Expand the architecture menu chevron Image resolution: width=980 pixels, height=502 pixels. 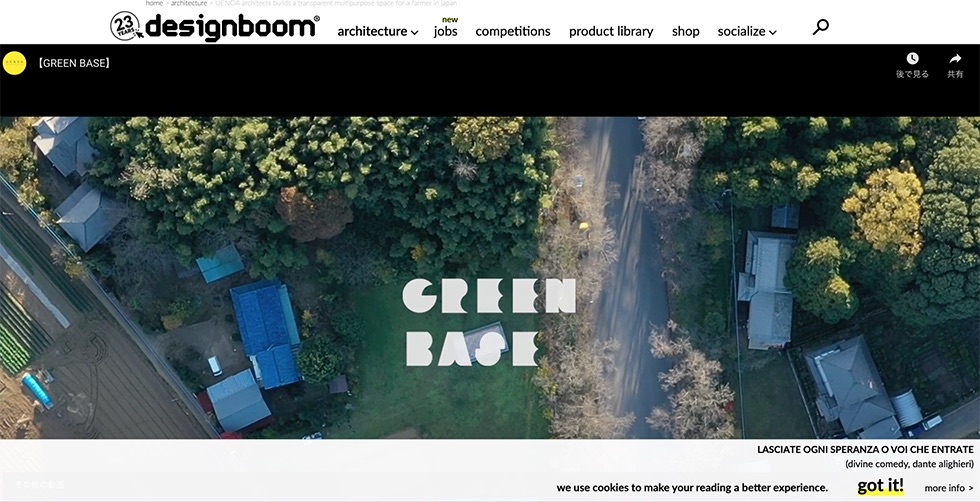(414, 33)
